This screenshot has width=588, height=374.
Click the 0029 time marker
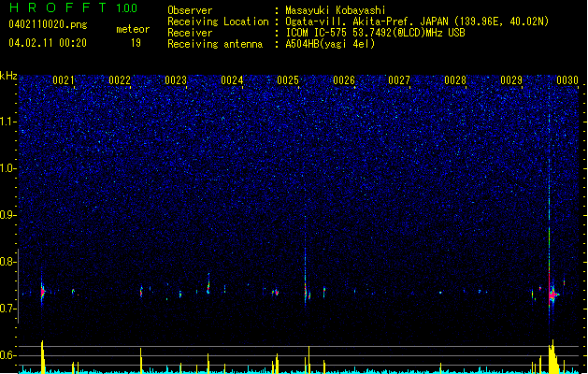511,80
